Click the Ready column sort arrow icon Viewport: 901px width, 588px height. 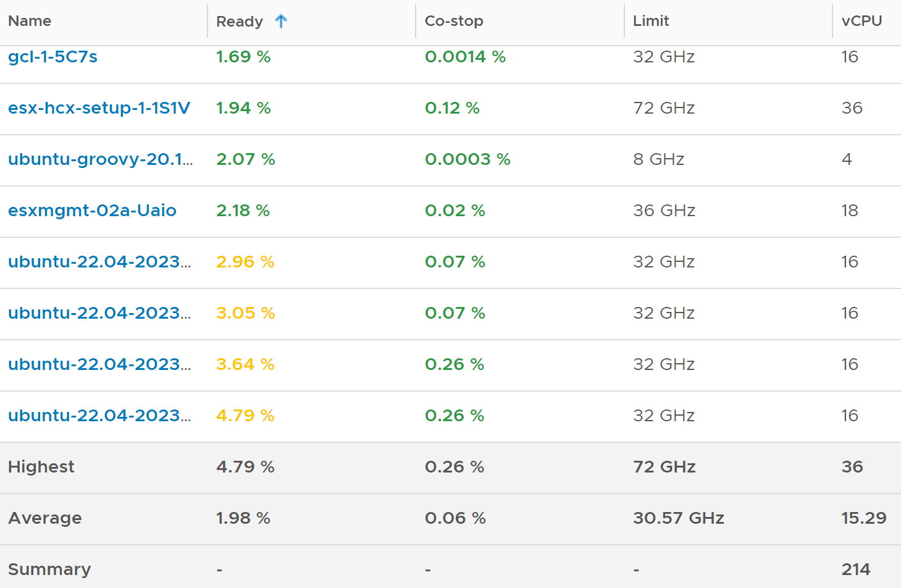[281, 21]
